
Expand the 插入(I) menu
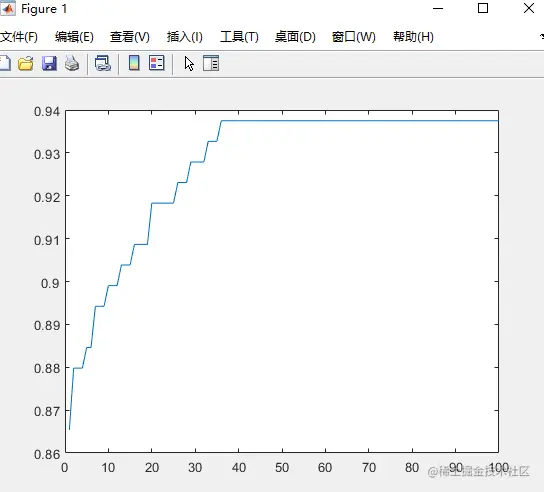point(185,37)
